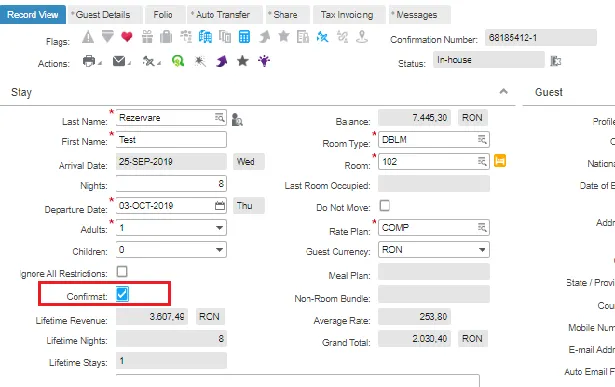Expand the Children dropdown
This screenshot has height=387, width=615.
coord(220,250)
